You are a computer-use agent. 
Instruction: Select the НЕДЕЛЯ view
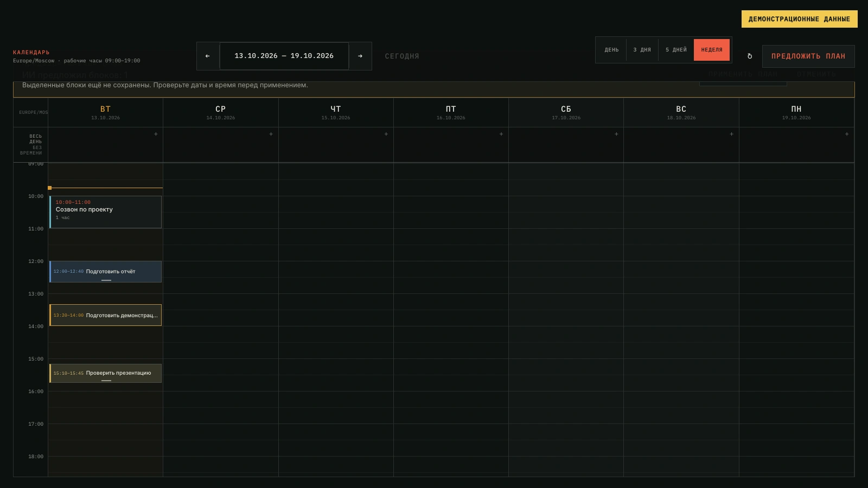pos(712,50)
